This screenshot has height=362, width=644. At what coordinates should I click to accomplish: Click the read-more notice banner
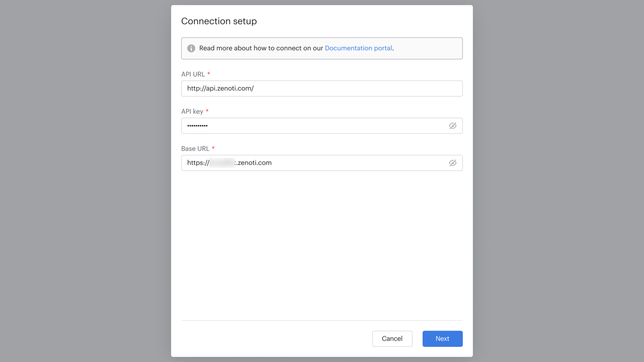click(322, 48)
